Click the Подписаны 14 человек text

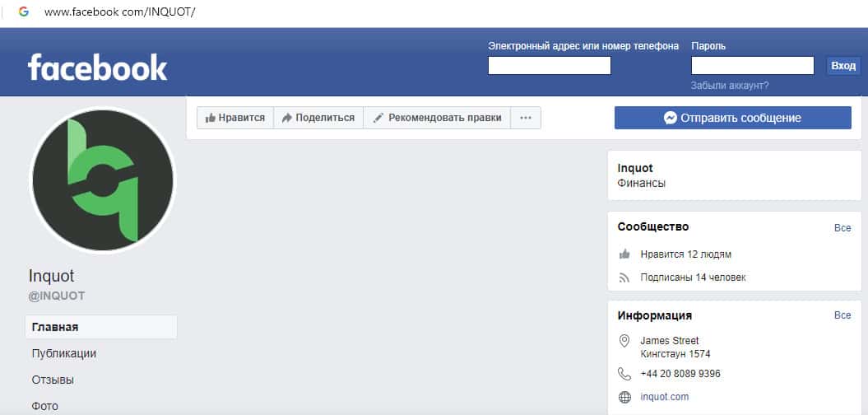click(693, 277)
